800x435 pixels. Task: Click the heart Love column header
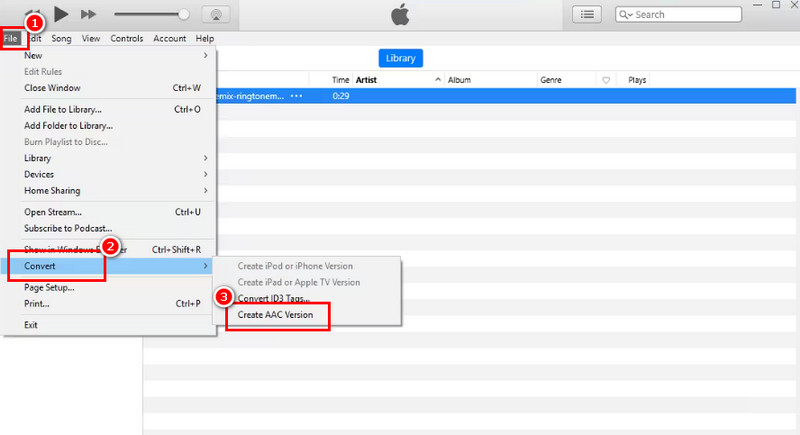click(x=606, y=80)
